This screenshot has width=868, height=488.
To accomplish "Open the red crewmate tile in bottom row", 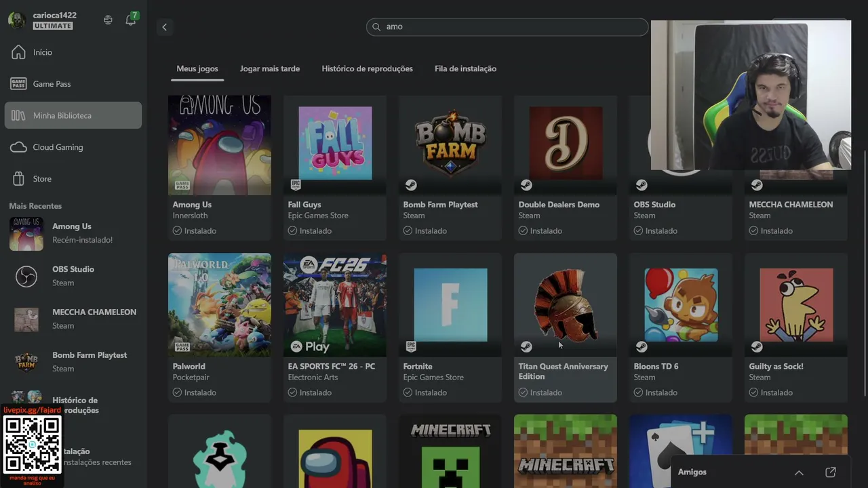I will [335, 451].
